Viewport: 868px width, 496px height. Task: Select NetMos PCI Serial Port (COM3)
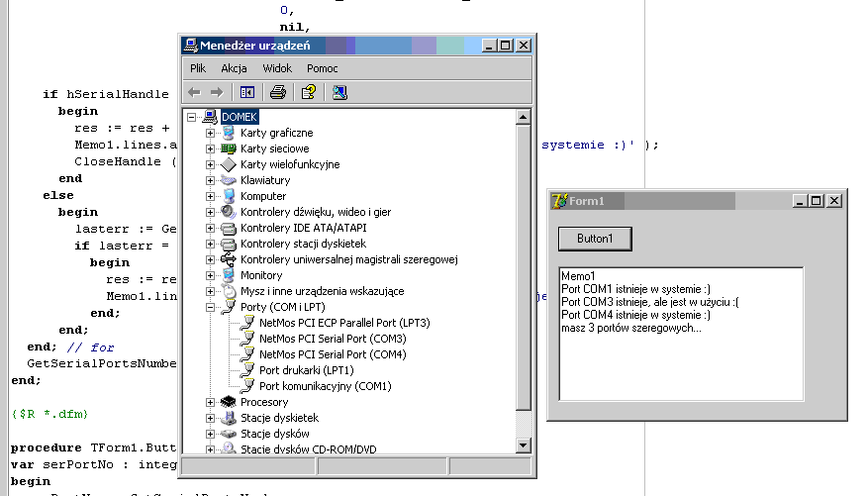tap(332, 339)
